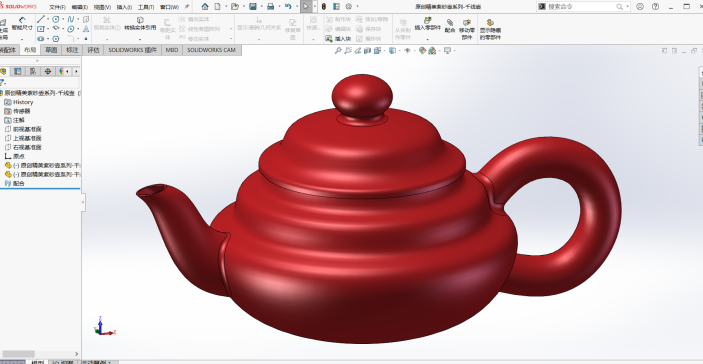Switch to the 标注 tab
This screenshot has height=364, width=703.
pos(72,50)
